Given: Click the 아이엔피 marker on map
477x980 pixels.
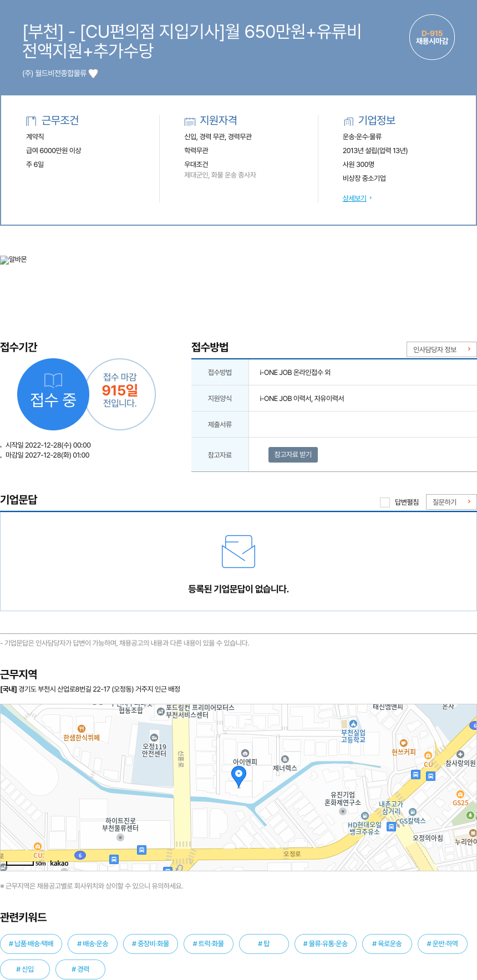Looking at the screenshot, I should [x=245, y=753].
